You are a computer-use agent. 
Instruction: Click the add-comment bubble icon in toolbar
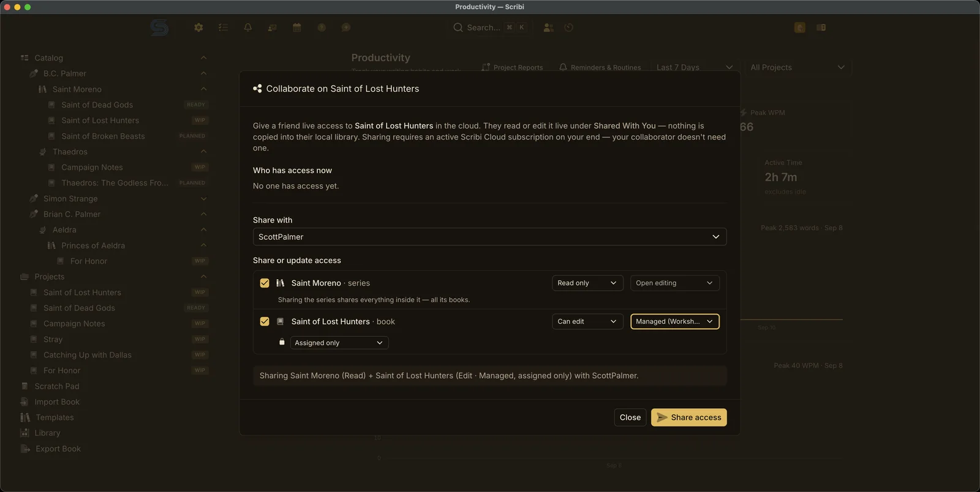(346, 28)
